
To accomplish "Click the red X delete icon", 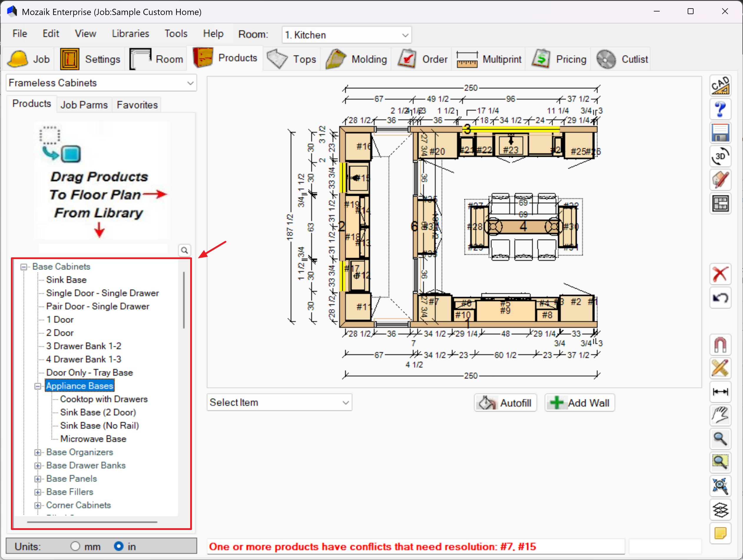I will [720, 274].
